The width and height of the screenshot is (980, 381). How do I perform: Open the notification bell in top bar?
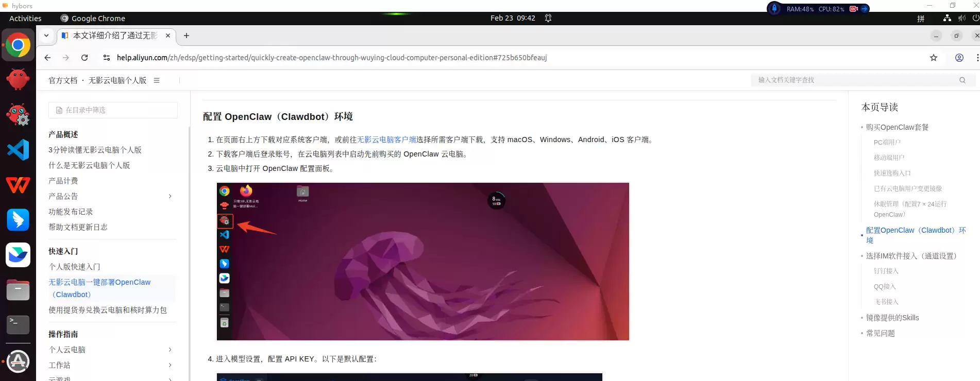pos(548,18)
